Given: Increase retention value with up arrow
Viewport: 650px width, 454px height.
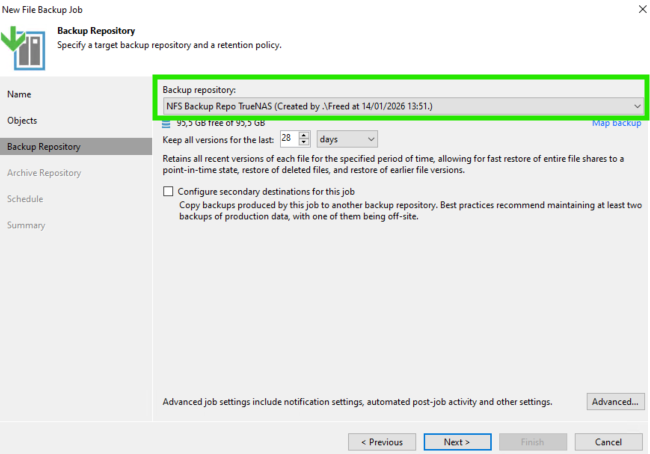Looking at the screenshot, I should coord(305,135).
